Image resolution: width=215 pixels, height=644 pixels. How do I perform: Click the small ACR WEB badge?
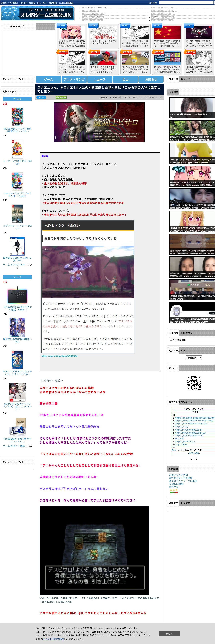(x=194, y=459)
